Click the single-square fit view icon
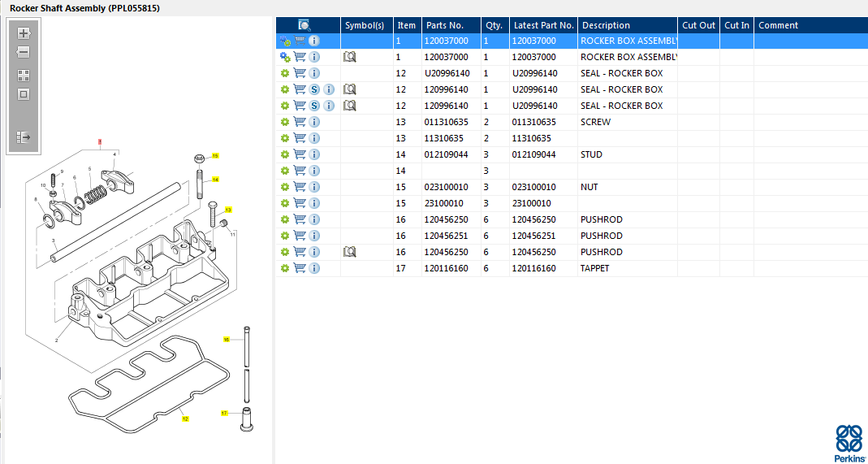The image size is (868, 464). pyautogui.click(x=24, y=94)
